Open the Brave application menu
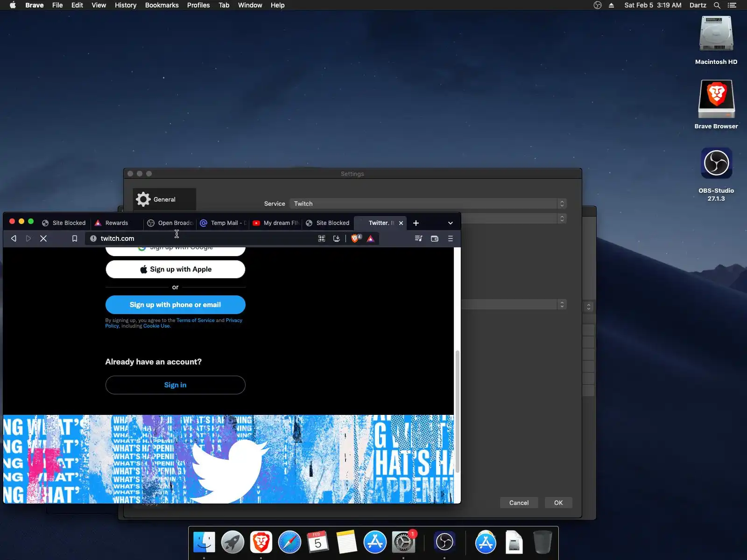The width and height of the screenshot is (747, 560). (x=35, y=5)
